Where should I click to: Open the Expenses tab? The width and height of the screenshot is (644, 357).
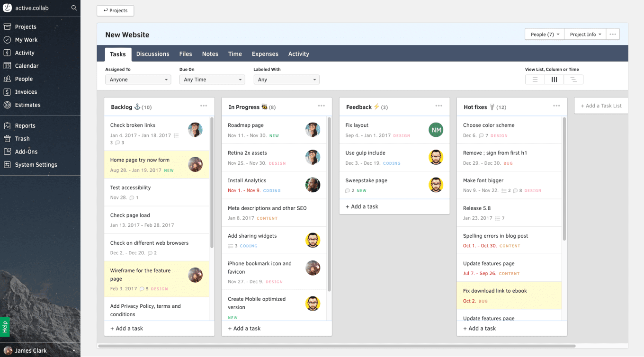(x=265, y=54)
